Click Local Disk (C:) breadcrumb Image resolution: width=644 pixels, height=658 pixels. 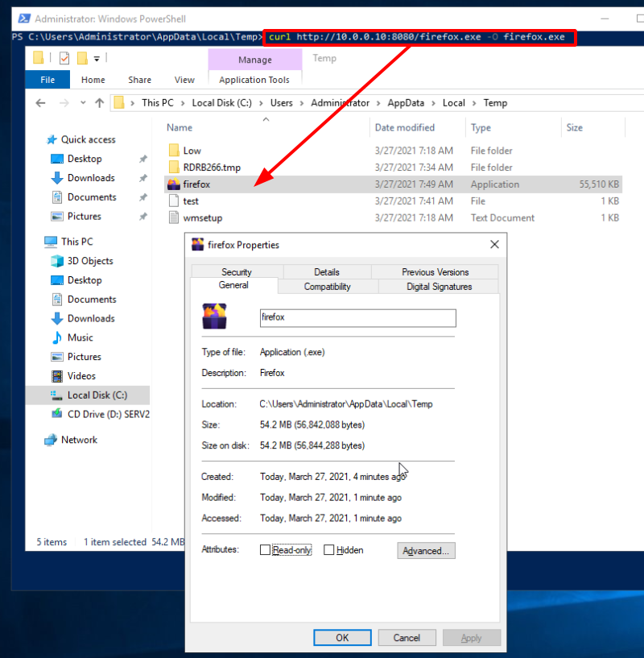(x=222, y=103)
